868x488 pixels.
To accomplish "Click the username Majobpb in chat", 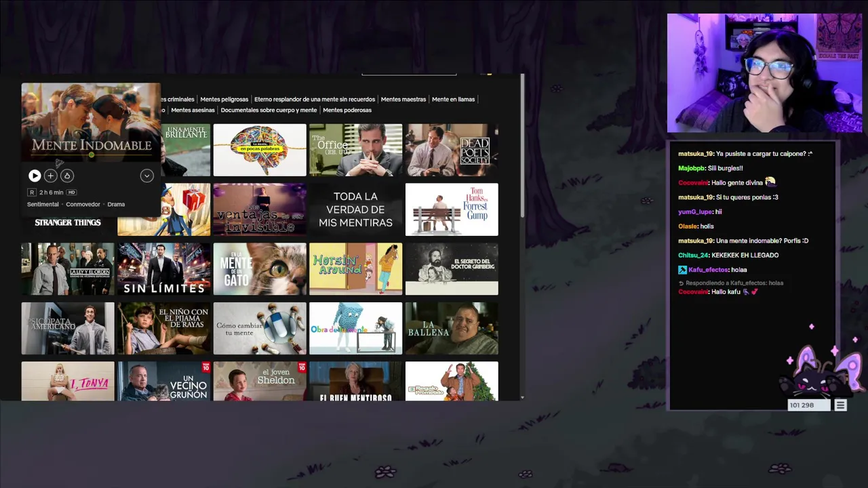I will (x=692, y=168).
